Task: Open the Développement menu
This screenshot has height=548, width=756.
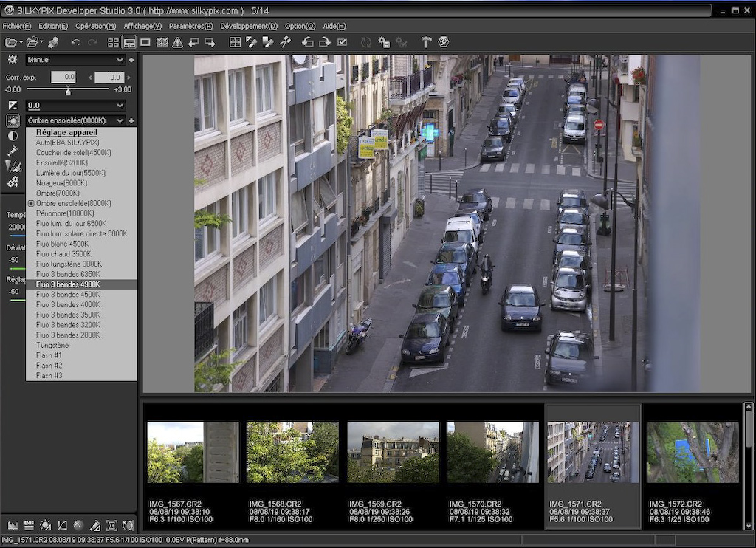Action: coord(249,26)
